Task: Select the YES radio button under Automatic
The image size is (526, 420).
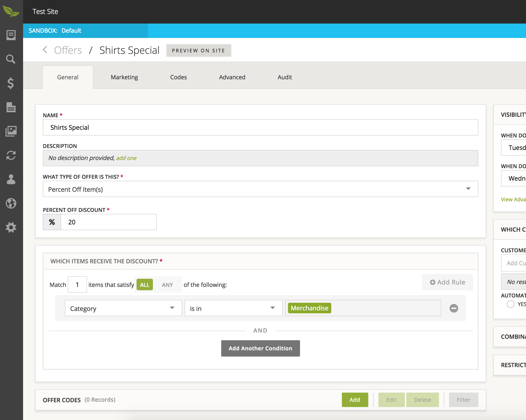Action: (x=510, y=304)
